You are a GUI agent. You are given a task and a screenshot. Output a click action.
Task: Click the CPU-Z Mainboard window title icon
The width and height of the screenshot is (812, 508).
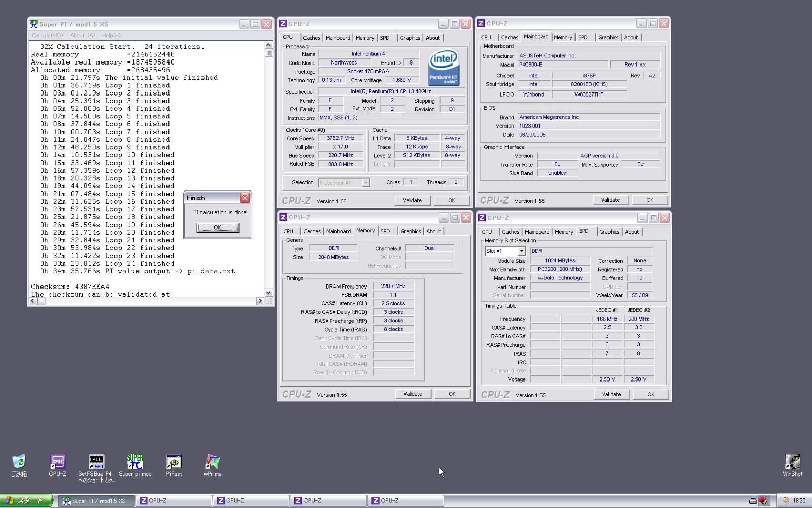[481, 23]
